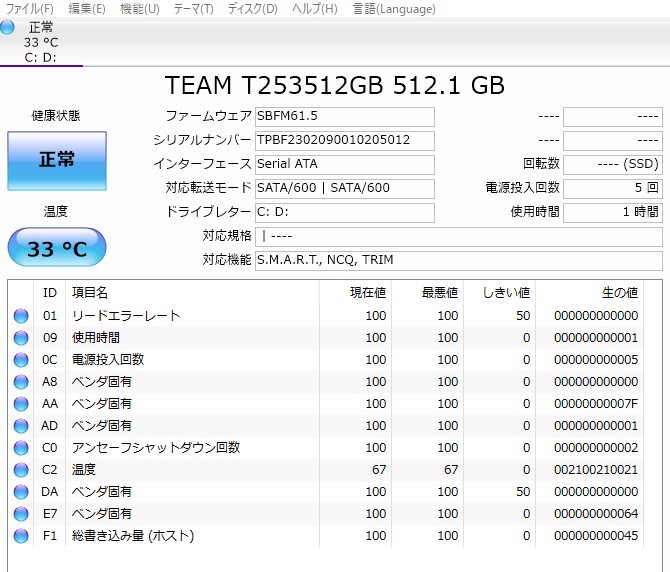The height and width of the screenshot is (572, 670).
Task: Click the status orb for ID AD row
Action: click(x=21, y=426)
